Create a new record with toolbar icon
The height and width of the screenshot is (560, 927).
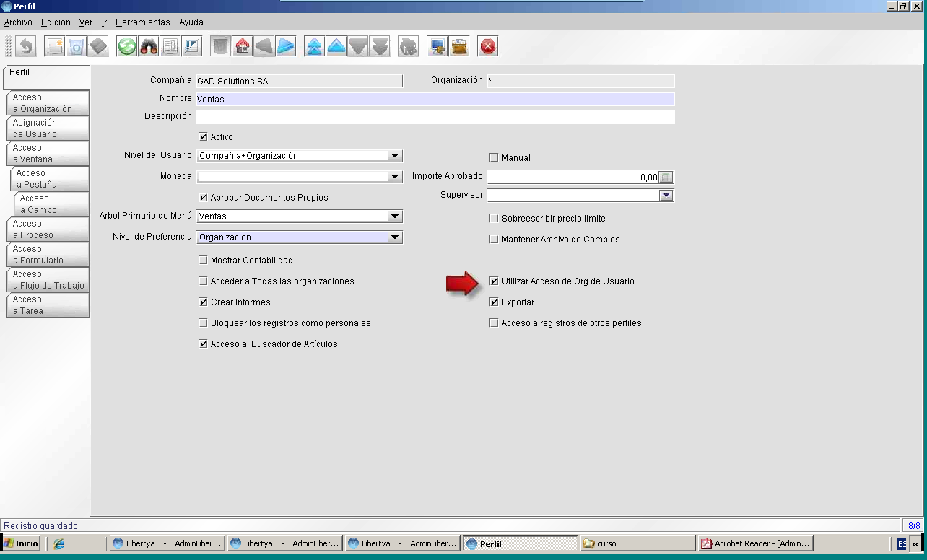click(55, 47)
